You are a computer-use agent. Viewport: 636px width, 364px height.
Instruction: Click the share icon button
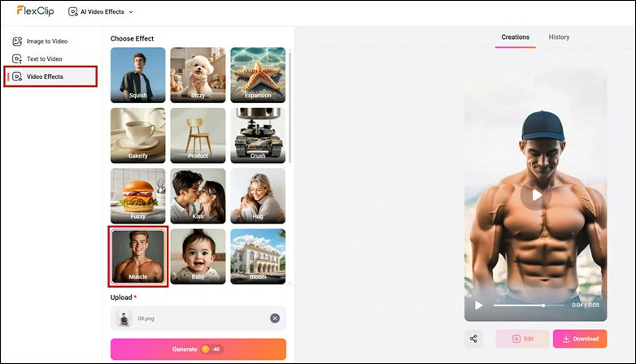[473, 339]
